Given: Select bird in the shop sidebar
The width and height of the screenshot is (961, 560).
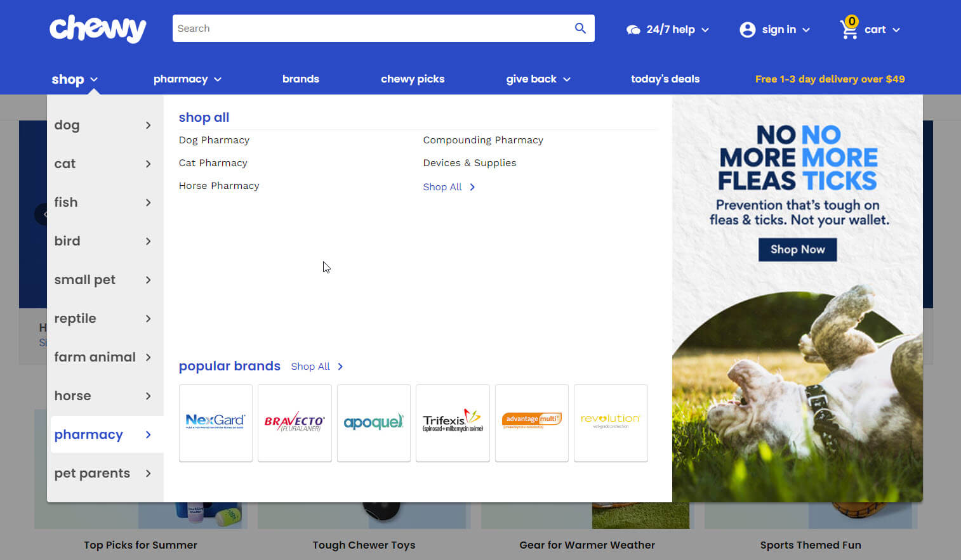Looking at the screenshot, I should [x=67, y=241].
